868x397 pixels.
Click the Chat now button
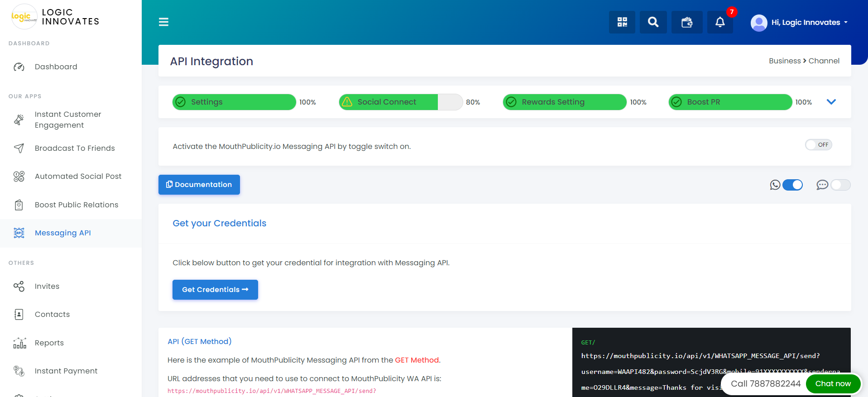click(833, 384)
